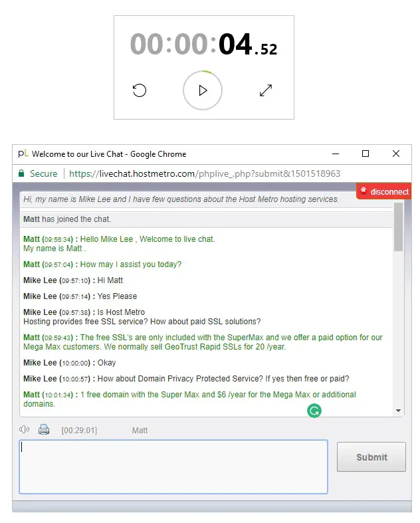The width and height of the screenshot is (420, 523).
Task: Start the stopwatch with the play button
Action: [203, 90]
